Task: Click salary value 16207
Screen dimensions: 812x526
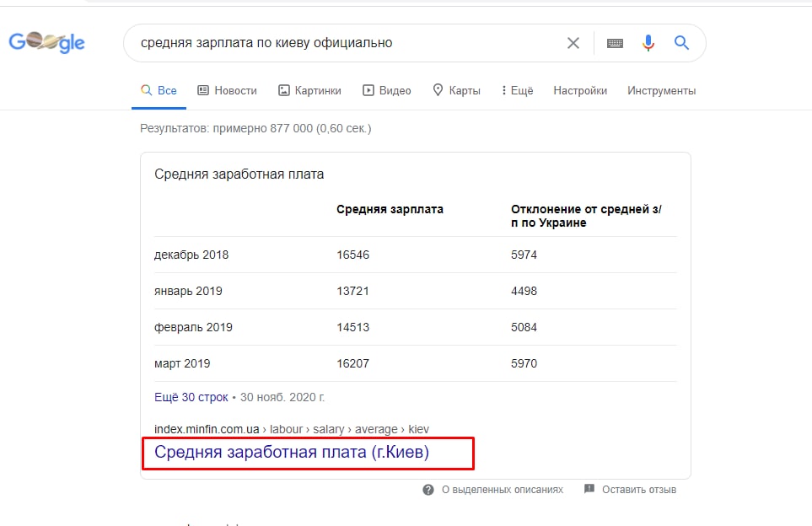Action: tap(352, 363)
